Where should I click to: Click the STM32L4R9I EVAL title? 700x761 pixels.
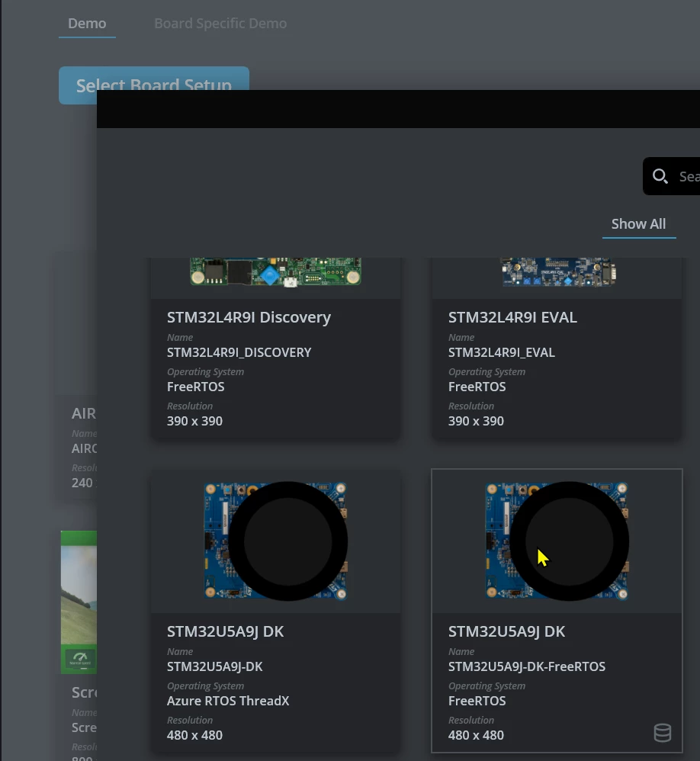tap(512, 317)
